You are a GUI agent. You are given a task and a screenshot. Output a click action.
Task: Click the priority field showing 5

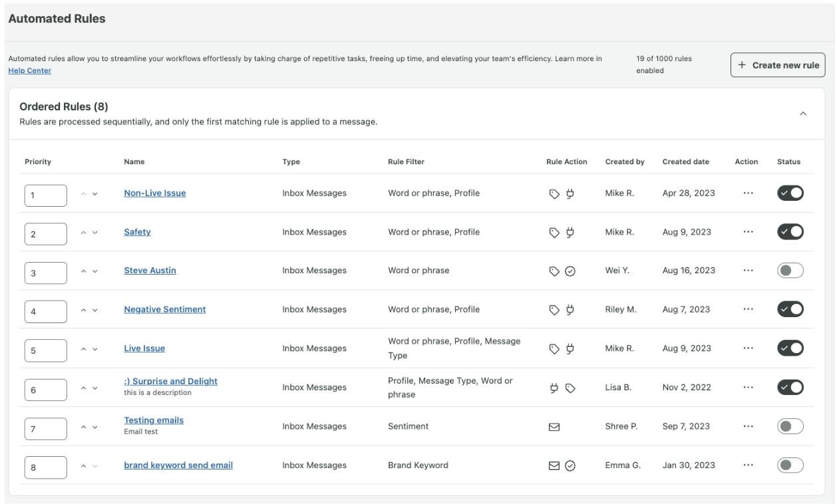pos(46,350)
